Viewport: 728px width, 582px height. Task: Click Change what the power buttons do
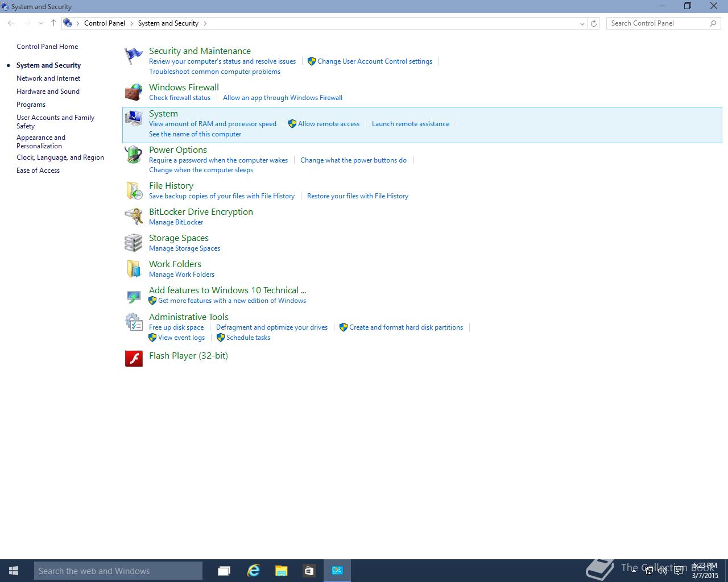coord(353,160)
